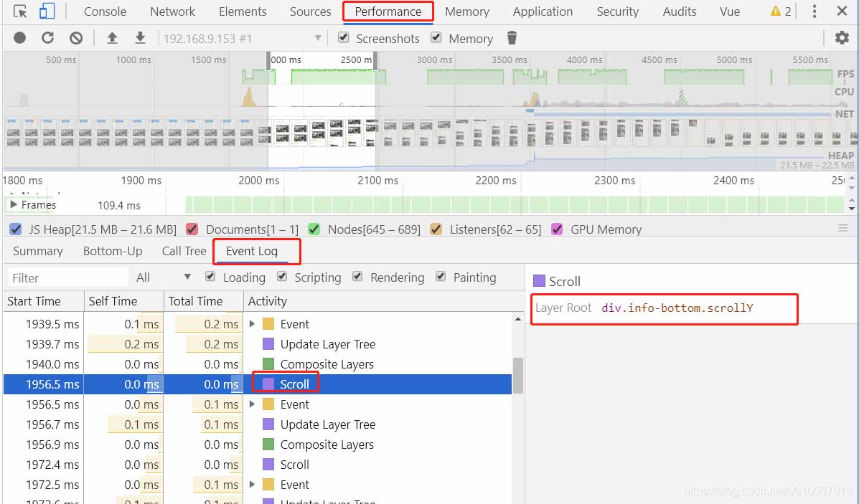Uncheck the Painting filter checkbox
859x504 pixels.
click(x=441, y=277)
